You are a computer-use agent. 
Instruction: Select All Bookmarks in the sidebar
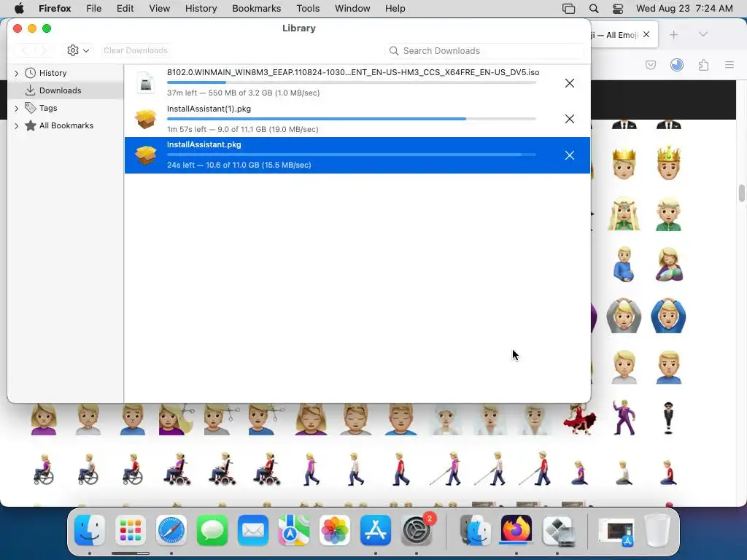[66, 125]
